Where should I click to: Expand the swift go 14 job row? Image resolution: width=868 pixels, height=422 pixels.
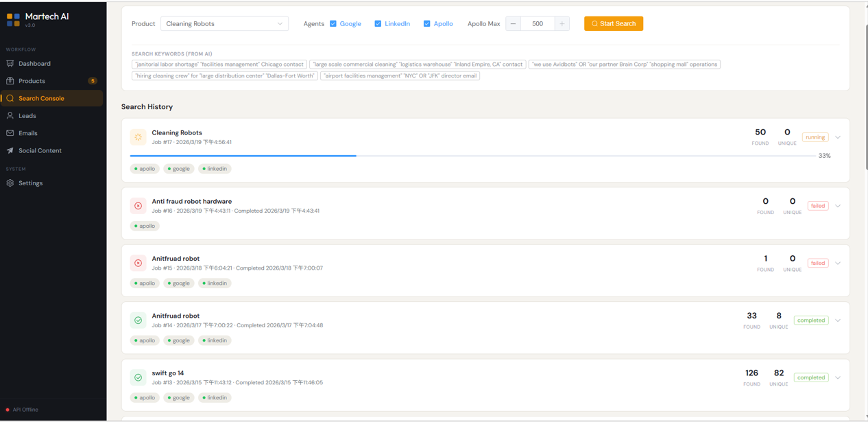pyautogui.click(x=838, y=377)
